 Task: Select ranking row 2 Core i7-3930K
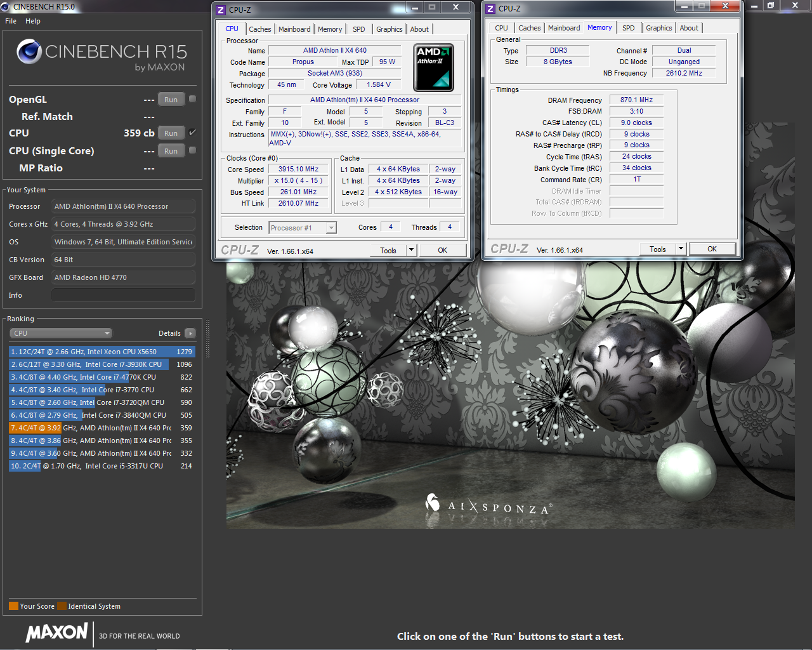click(101, 364)
